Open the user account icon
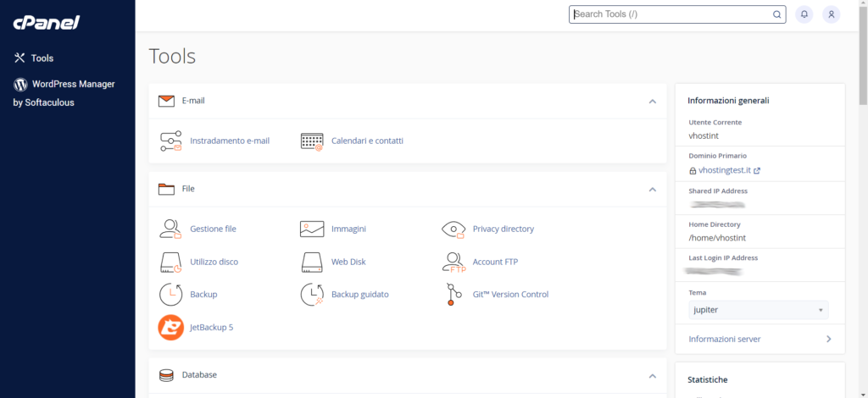 tap(831, 14)
